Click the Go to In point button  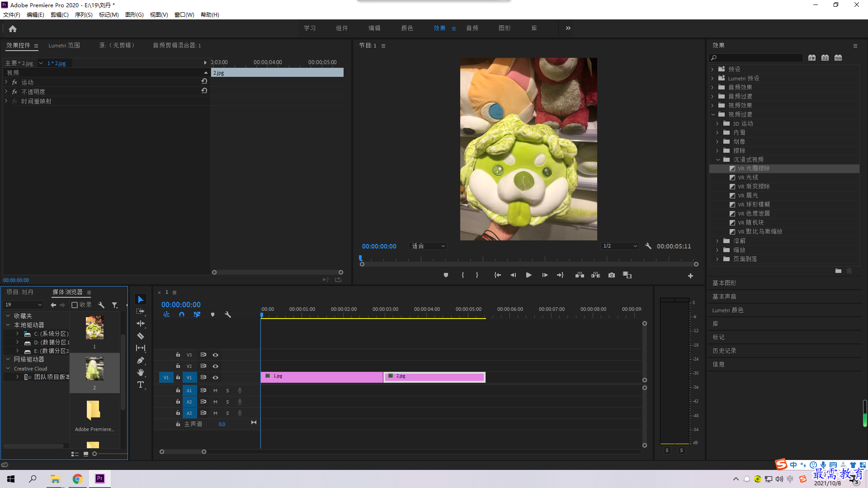pos(497,275)
